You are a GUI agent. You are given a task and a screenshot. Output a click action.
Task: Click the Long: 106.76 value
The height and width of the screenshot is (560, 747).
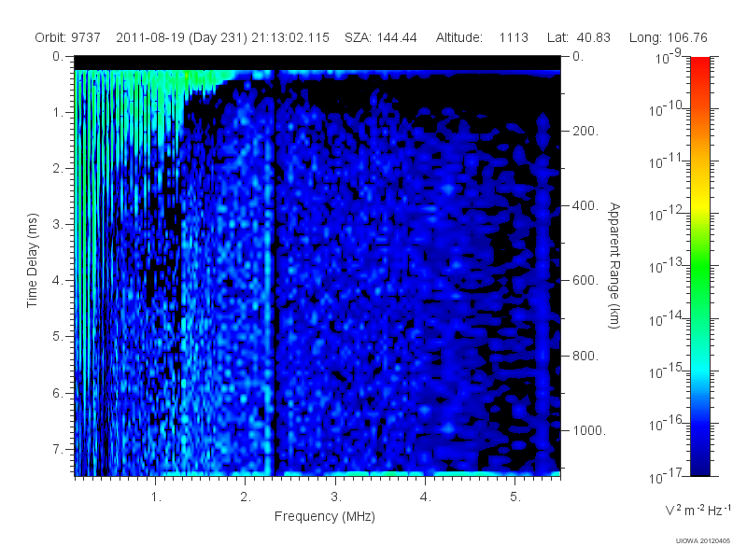[x=668, y=37]
